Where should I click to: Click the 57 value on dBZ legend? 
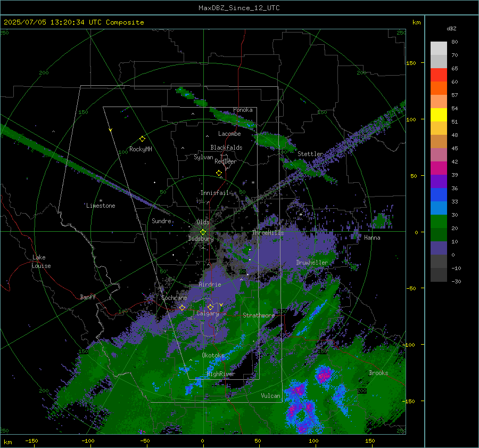tap(455, 95)
